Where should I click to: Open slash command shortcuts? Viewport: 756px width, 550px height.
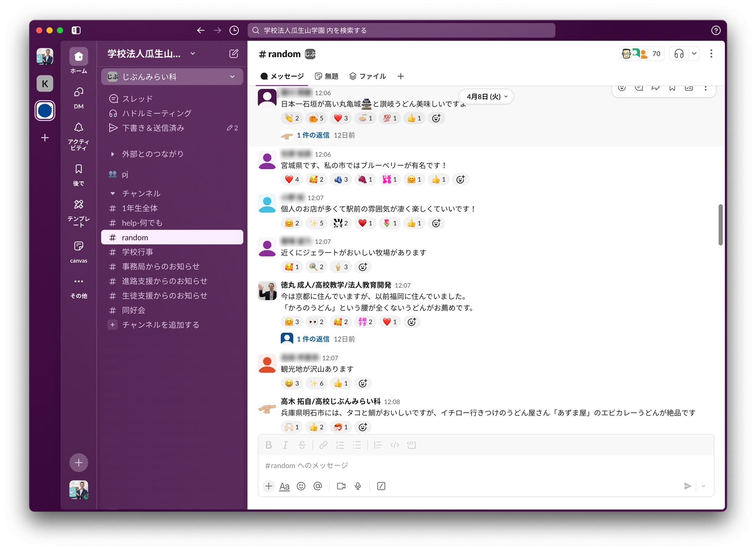click(381, 486)
